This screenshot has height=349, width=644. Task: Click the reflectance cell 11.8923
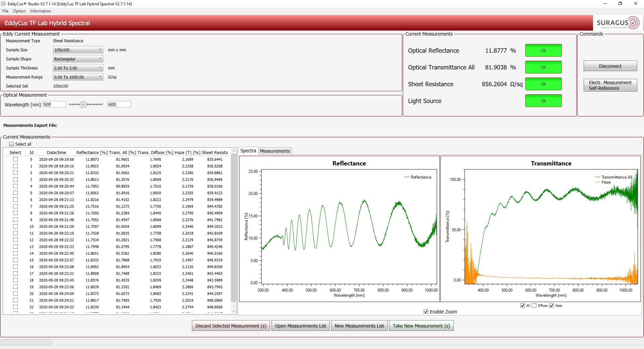pos(92,166)
